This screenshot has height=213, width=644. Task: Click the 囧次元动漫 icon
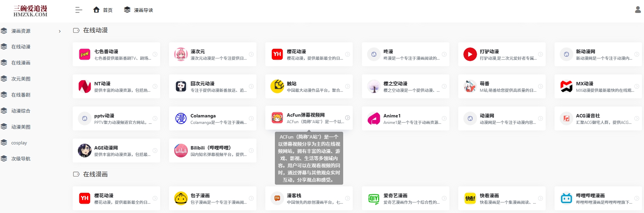click(x=181, y=86)
